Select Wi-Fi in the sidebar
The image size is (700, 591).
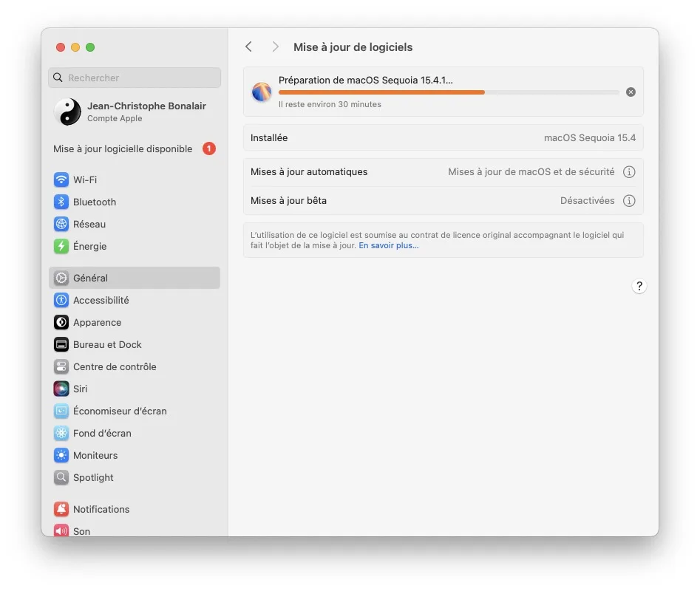[x=135, y=180]
